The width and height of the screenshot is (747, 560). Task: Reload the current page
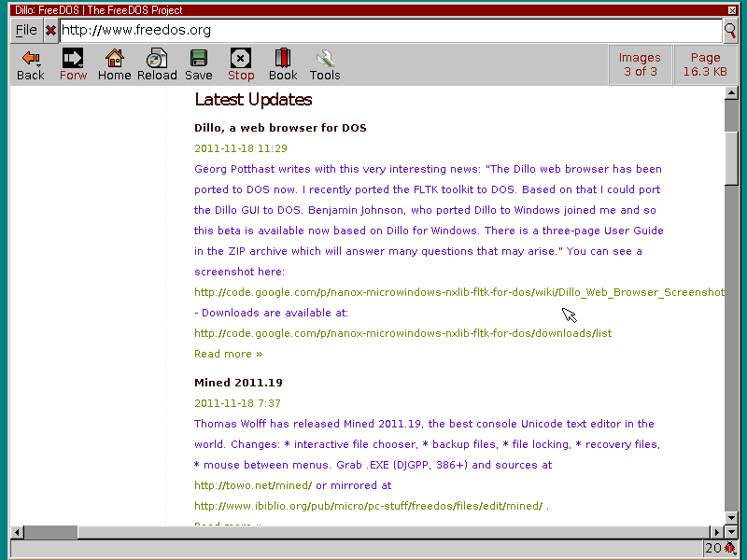pyautogui.click(x=157, y=65)
